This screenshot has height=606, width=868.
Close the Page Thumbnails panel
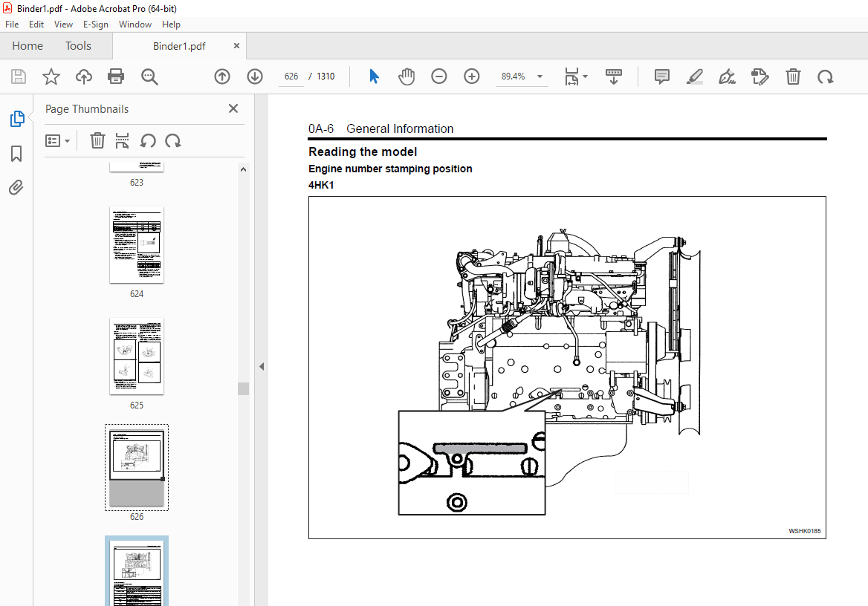233,108
